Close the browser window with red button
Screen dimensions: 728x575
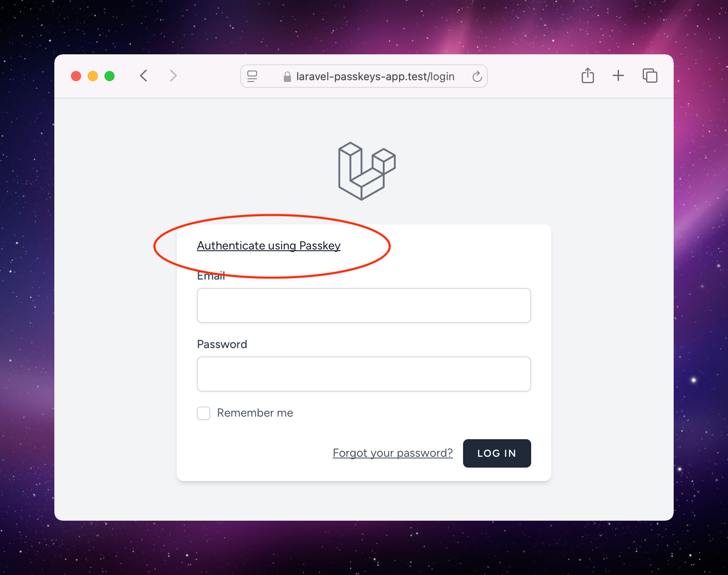[76, 76]
